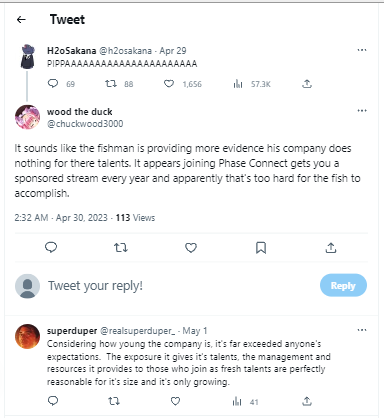Open more options for superduper's reply

tap(362, 330)
